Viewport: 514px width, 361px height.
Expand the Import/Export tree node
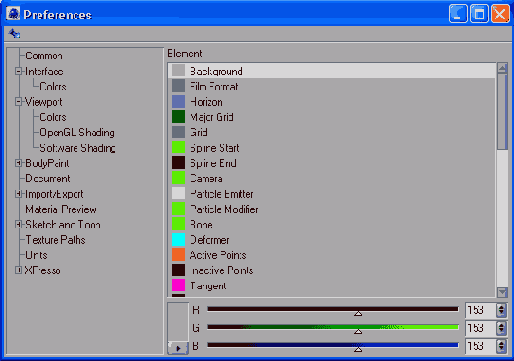click(x=18, y=194)
